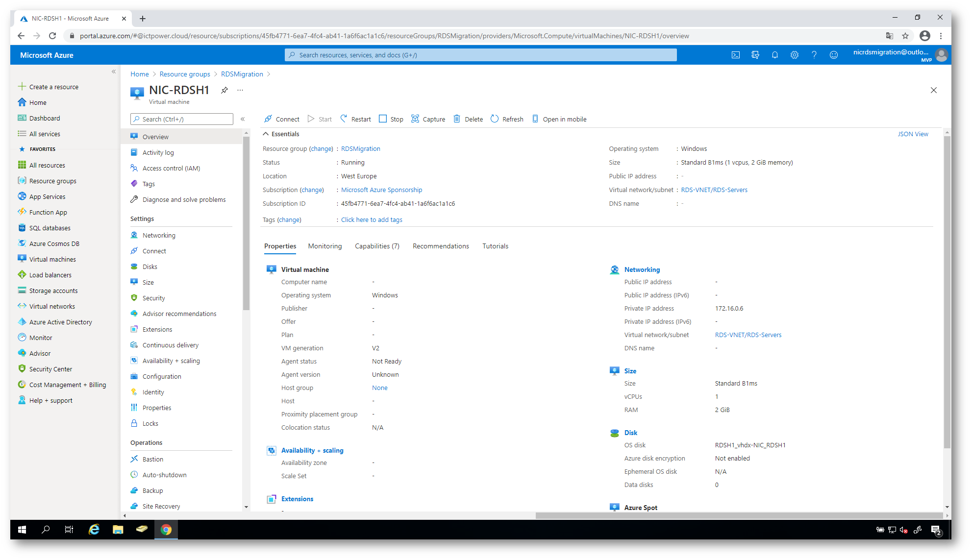Screen dimensions: 972x560
Task: Open more options ellipsis beside NIC-RDSH1
Action: (x=240, y=90)
